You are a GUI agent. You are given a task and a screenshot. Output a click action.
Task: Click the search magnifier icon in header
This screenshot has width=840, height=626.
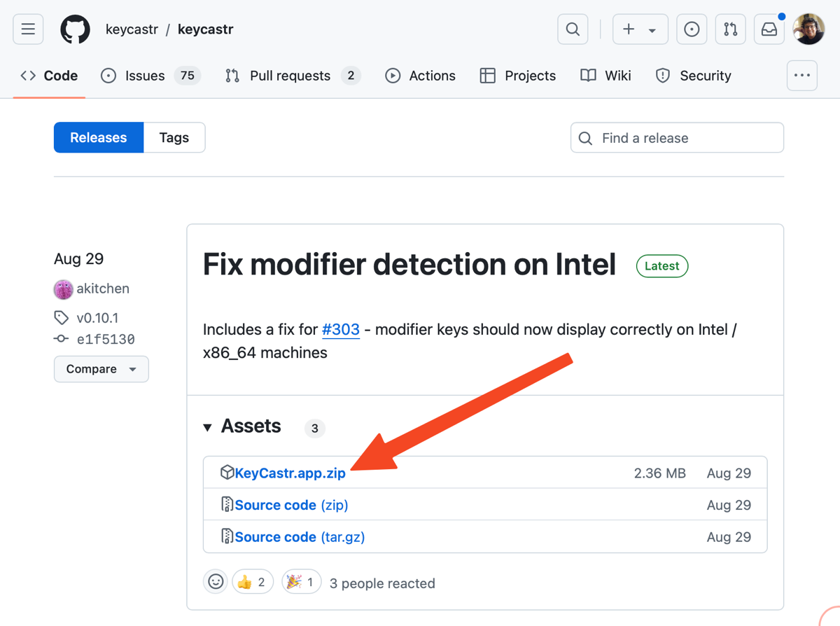pyautogui.click(x=573, y=29)
